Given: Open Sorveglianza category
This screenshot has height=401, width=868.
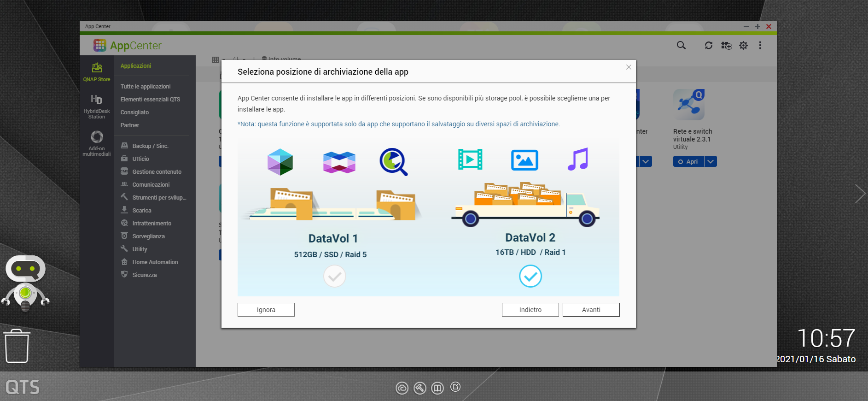Looking at the screenshot, I should (148, 236).
